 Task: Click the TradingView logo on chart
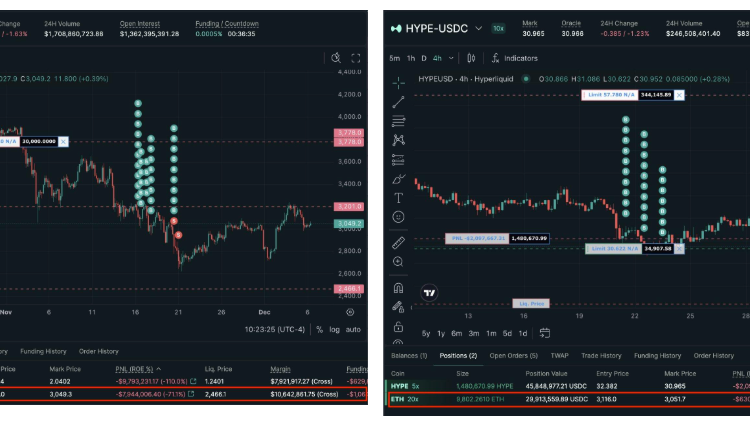click(x=429, y=293)
